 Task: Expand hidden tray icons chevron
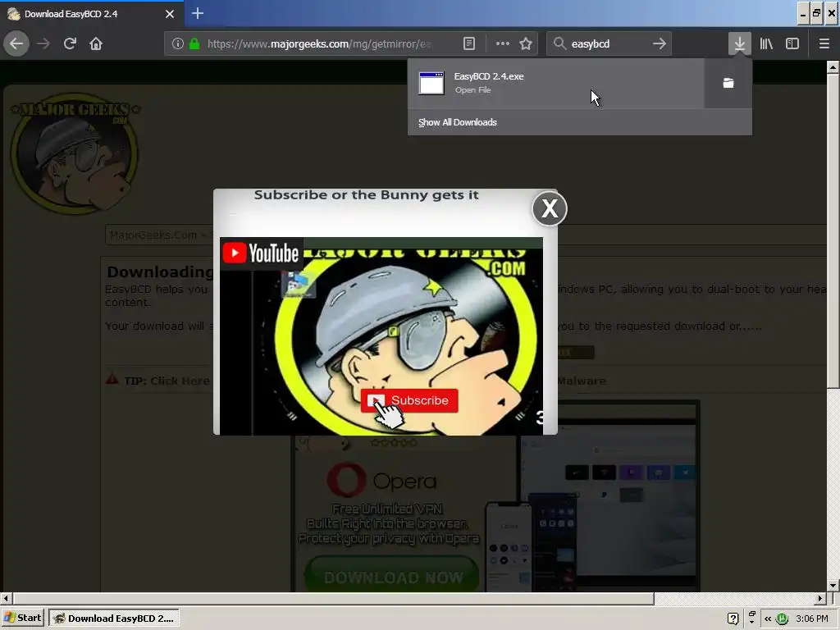[768, 619]
